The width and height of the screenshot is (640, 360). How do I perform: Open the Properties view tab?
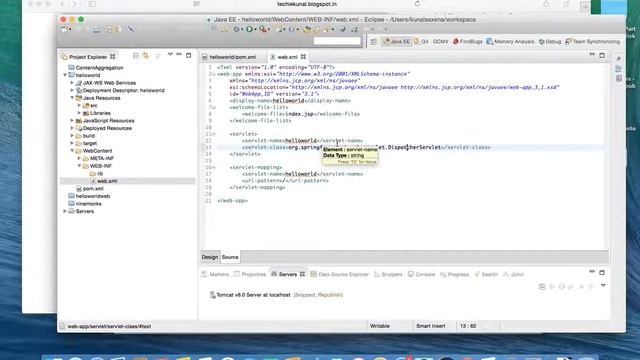(x=250, y=274)
